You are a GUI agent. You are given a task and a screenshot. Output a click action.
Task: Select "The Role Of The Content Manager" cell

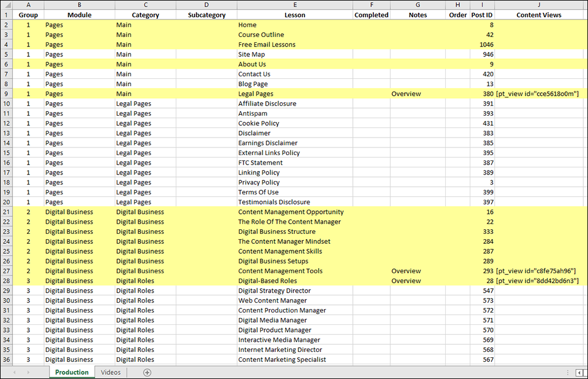click(295, 222)
